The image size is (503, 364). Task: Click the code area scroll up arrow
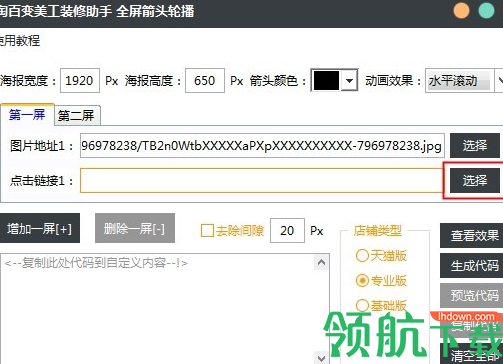click(321, 263)
